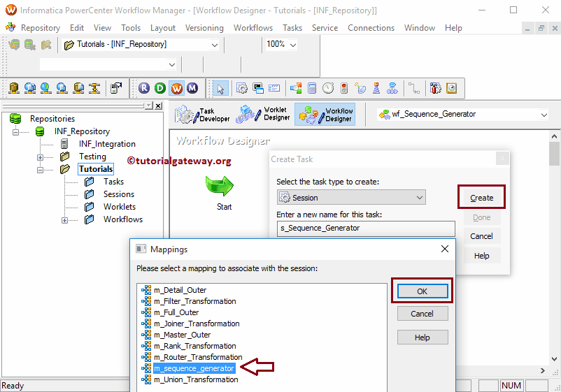
Task: Click Cancel in Create Task dialog
Action: [481, 236]
